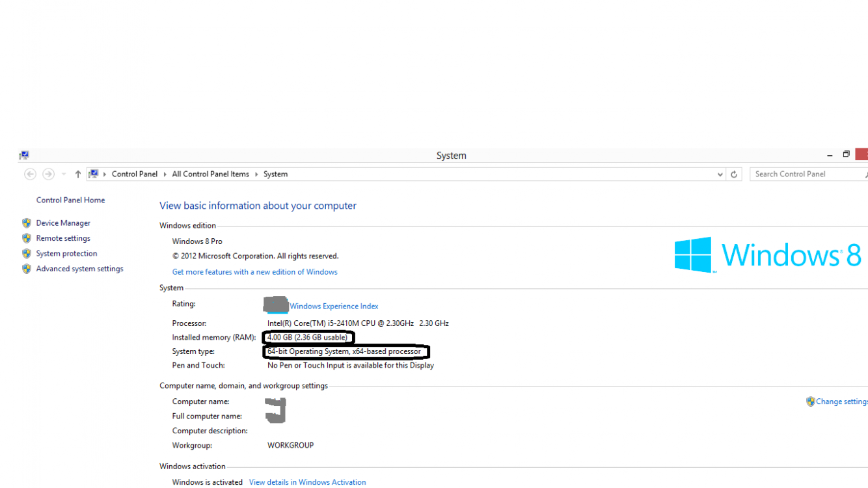Image resolution: width=868 pixels, height=488 pixels.
Task: Click the System window title icon
Action: pyautogui.click(x=24, y=156)
